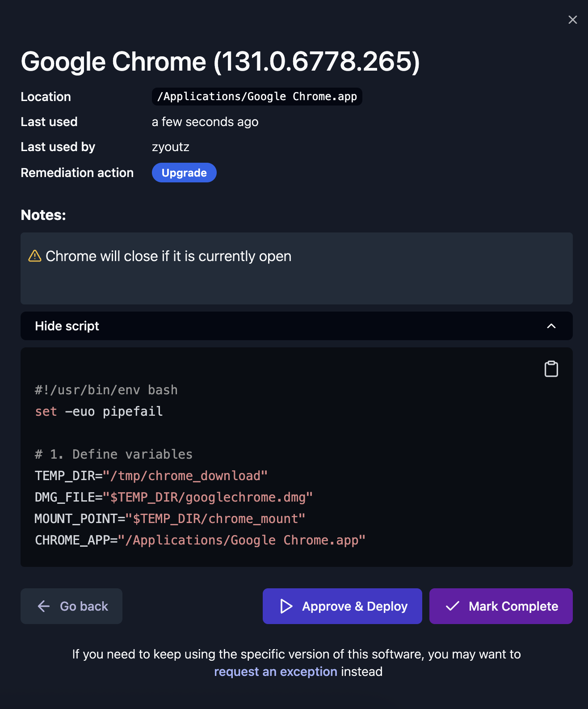Click the checkmark icon on Mark Complete

pyautogui.click(x=452, y=606)
